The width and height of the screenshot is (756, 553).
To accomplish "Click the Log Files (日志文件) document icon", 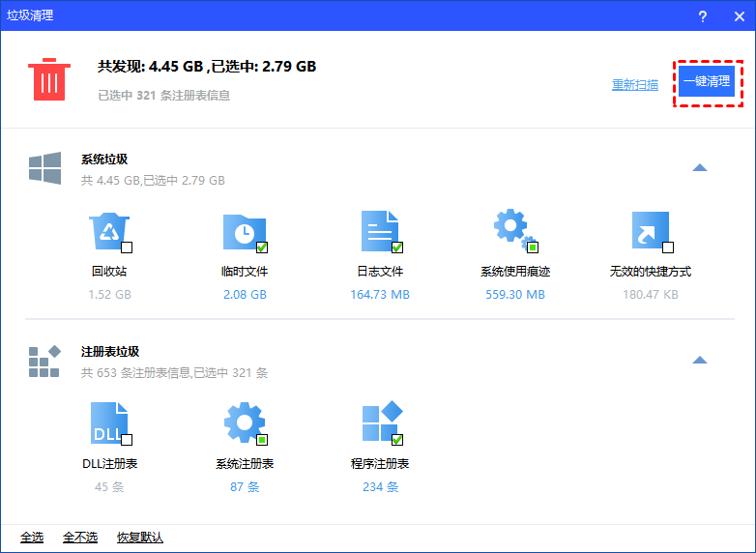I will [x=379, y=231].
